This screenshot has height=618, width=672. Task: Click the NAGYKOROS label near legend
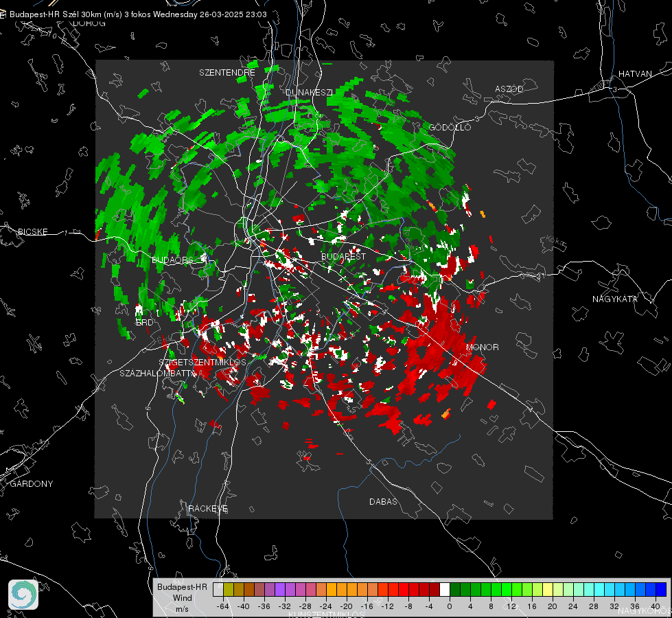pos(644,610)
